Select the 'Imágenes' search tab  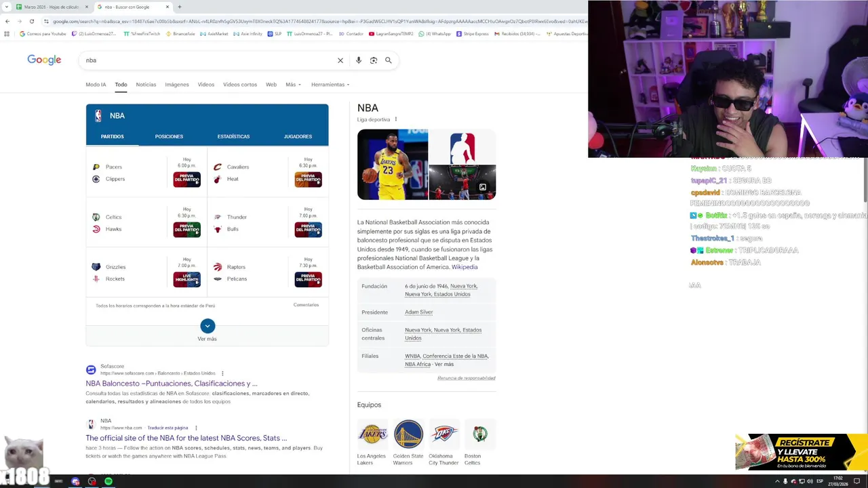pos(176,85)
